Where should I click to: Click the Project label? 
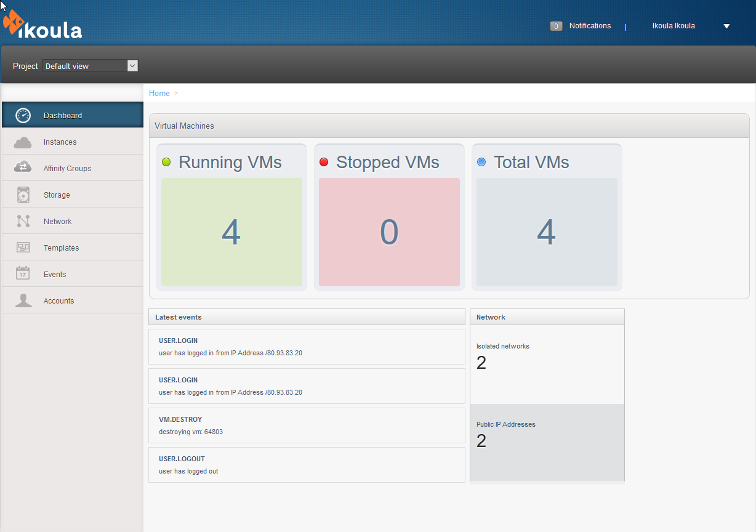click(x=25, y=66)
